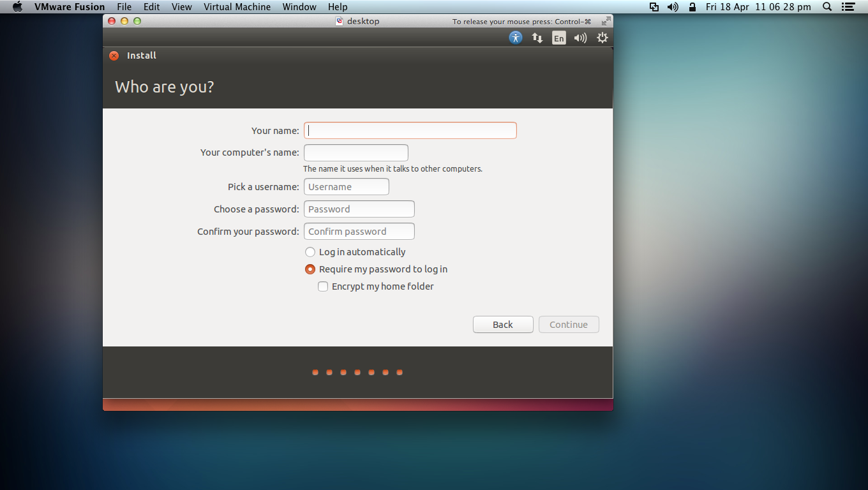Enable Encrypt my home folder checkbox

[323, 286]
